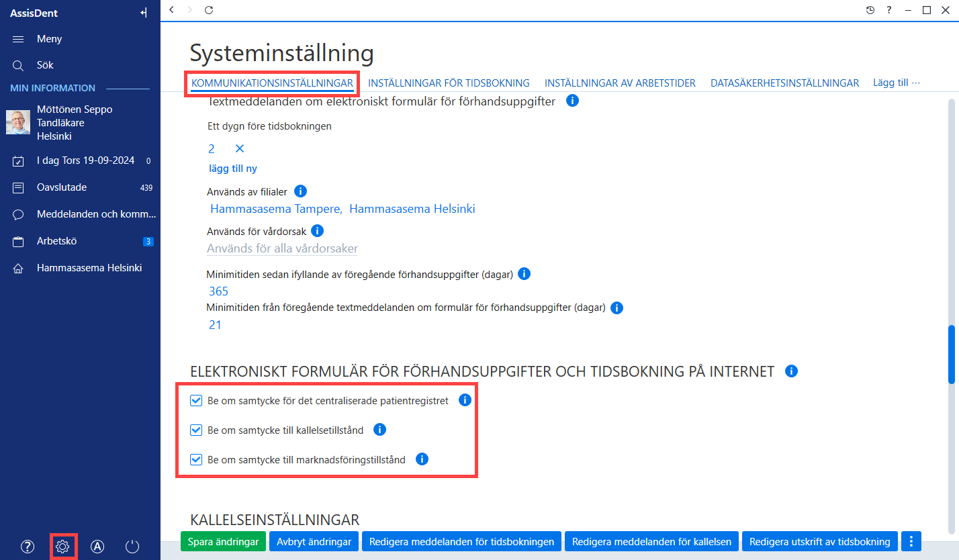Open settings gear in sidebar footer
Screen dimensions: 959x560
62,546
